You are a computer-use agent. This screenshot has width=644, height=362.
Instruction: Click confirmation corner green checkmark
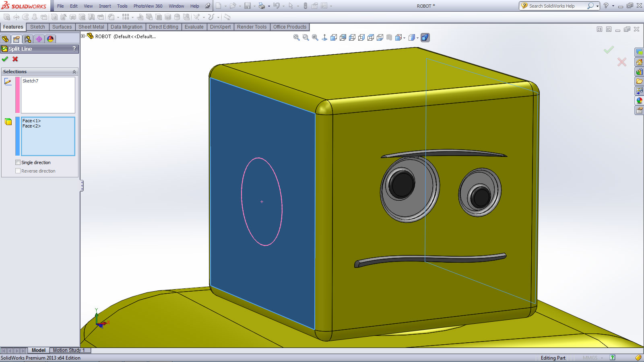point(609,49)
